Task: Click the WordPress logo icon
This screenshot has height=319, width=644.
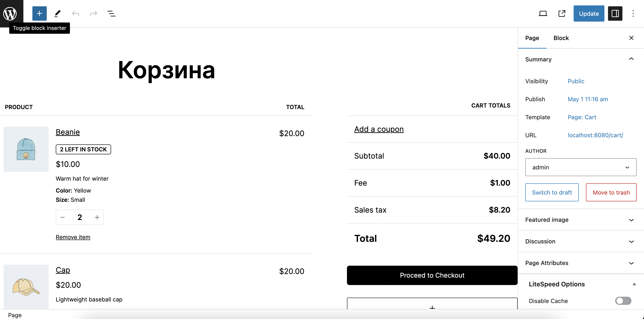Action: (10, 13)
